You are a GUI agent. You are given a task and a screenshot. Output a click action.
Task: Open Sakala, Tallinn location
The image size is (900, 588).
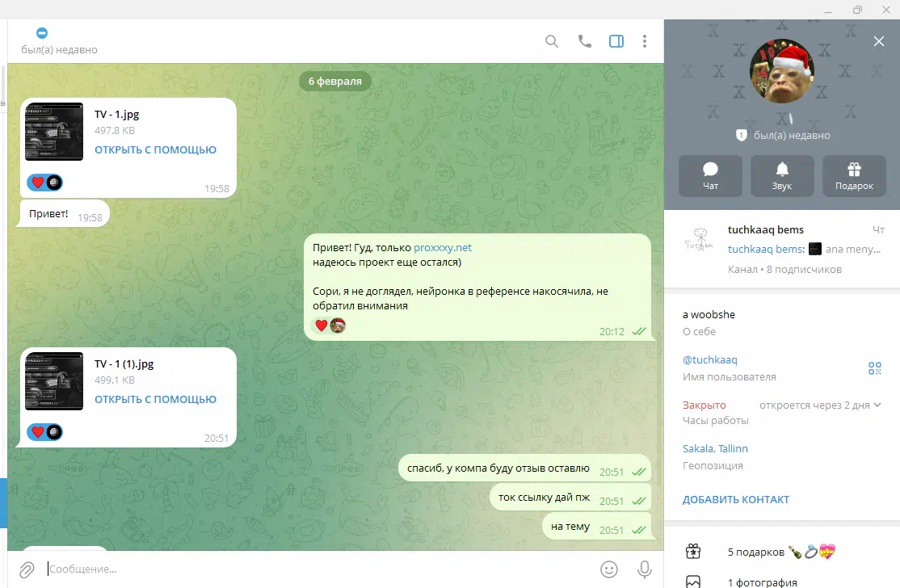(715, 448)
